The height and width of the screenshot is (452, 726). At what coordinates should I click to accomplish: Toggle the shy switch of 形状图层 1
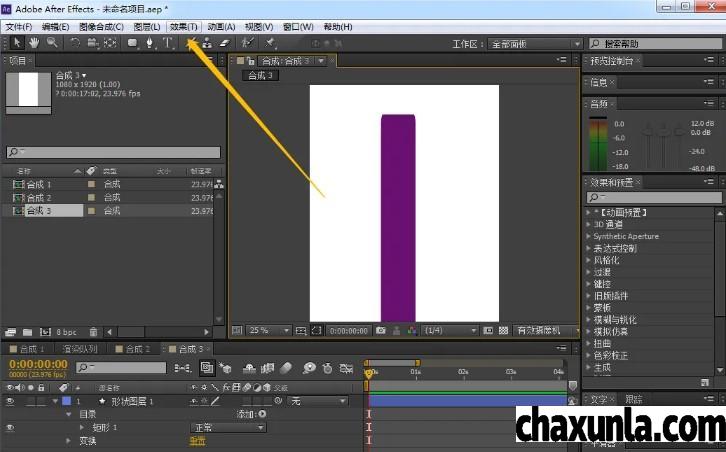(x=194, y=402)
